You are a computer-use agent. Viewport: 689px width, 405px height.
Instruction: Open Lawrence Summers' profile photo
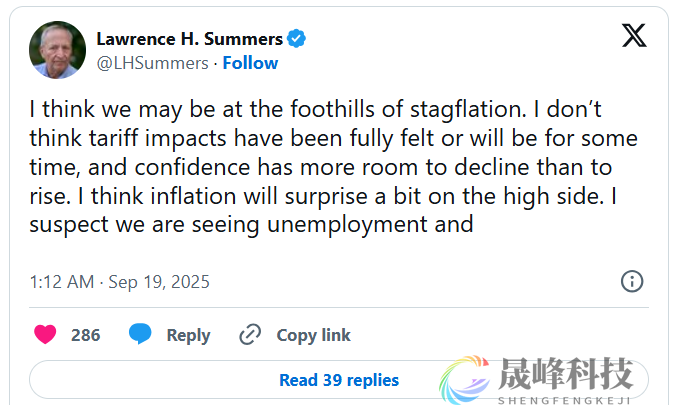pos(57,51)
